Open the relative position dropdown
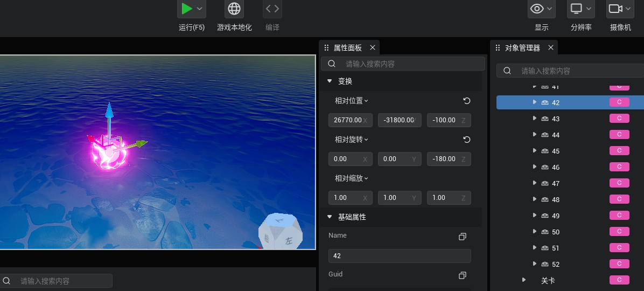Viewport: 644px width, 291px height. [x=352, y=101]
